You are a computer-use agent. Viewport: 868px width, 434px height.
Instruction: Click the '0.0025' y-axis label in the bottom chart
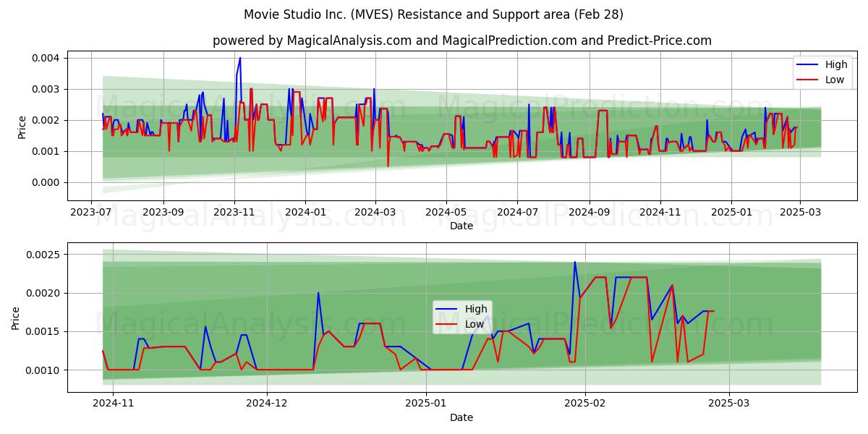[44, 255]
